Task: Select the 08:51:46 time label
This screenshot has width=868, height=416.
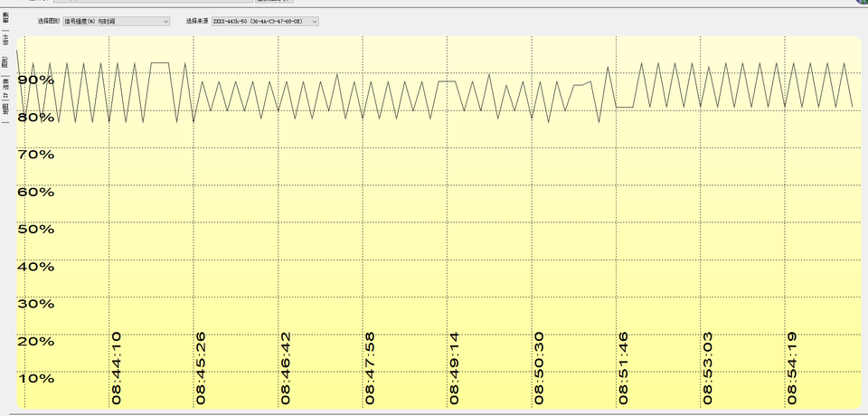Action: pyautogui.click(x=624, y=367)
